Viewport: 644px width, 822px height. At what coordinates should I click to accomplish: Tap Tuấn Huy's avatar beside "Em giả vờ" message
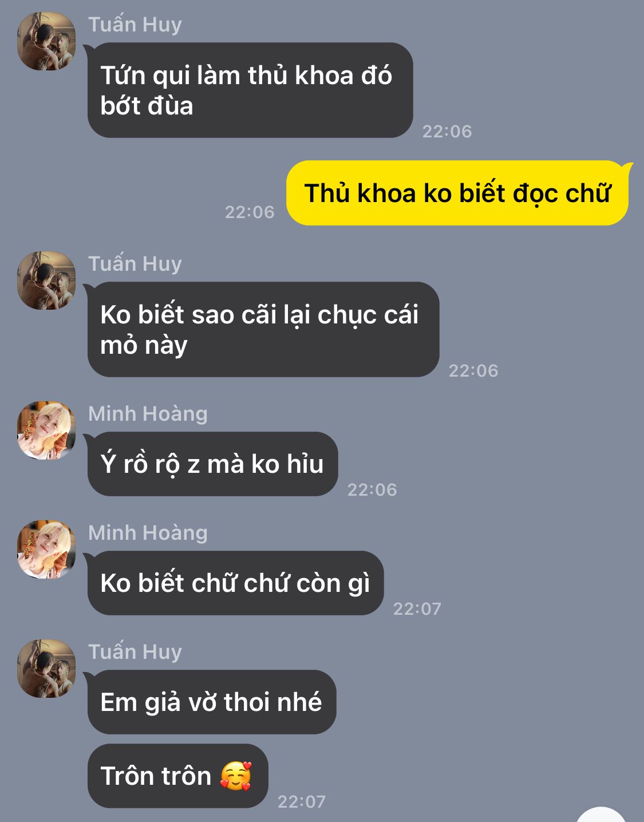pyautogui.click(x=46, y=669)
